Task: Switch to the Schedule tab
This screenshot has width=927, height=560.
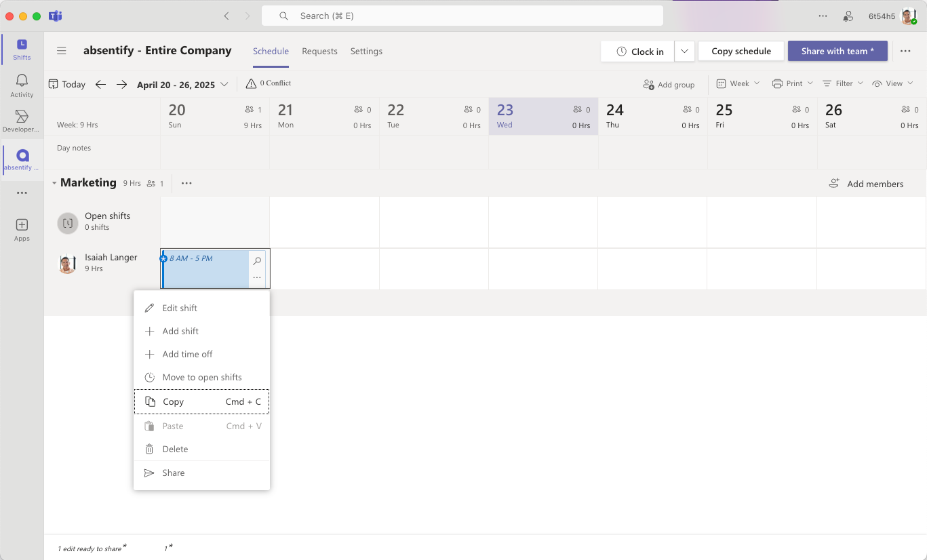Action: pyautogui.click(x=271, y=52)
